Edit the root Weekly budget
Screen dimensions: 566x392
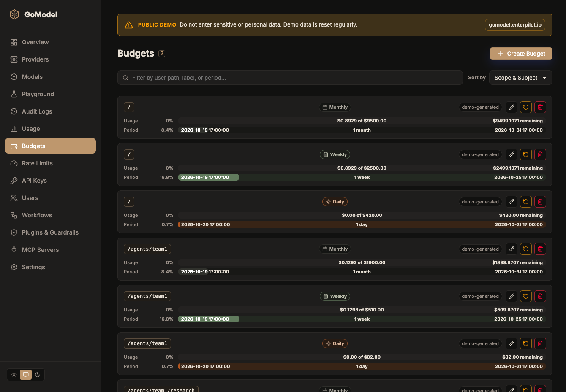(512, 154)
